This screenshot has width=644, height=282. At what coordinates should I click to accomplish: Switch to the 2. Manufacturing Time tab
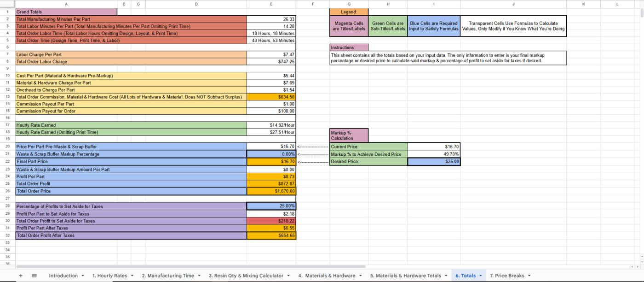point(167,276)
